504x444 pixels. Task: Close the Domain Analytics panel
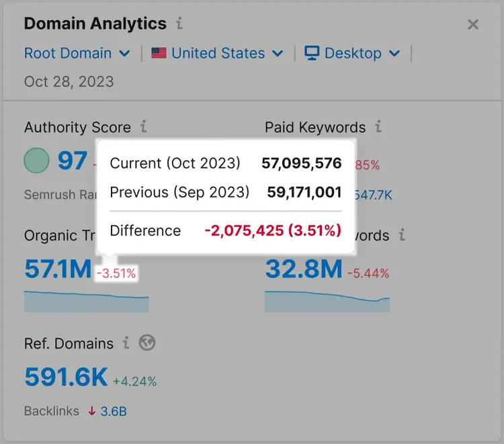click(x=473, y=24)
